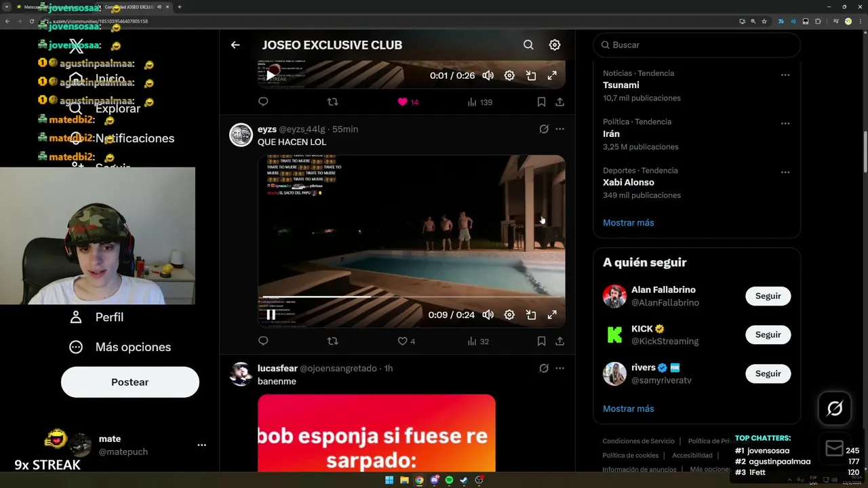Open Notificaciones in the sidebar
868x488 pixels.
[122, 138]
